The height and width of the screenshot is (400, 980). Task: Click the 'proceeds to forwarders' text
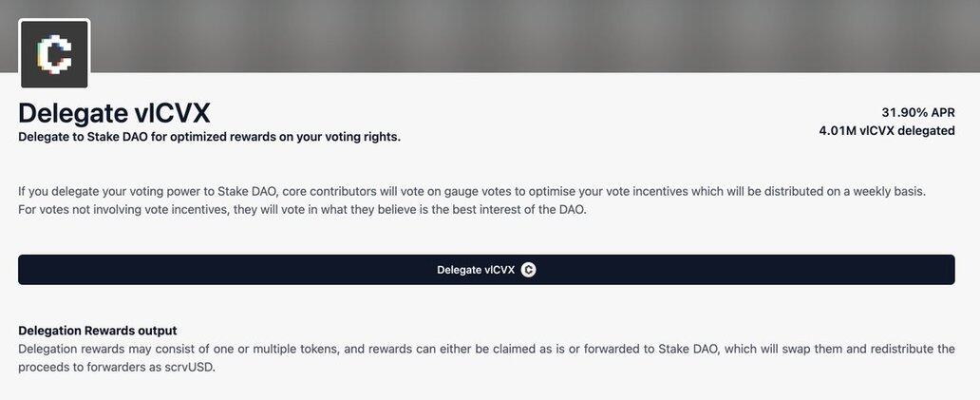click(x=85, y=367)
